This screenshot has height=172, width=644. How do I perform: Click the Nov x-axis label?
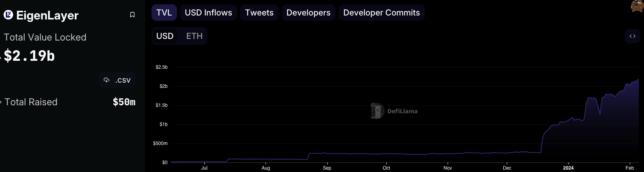448,168
